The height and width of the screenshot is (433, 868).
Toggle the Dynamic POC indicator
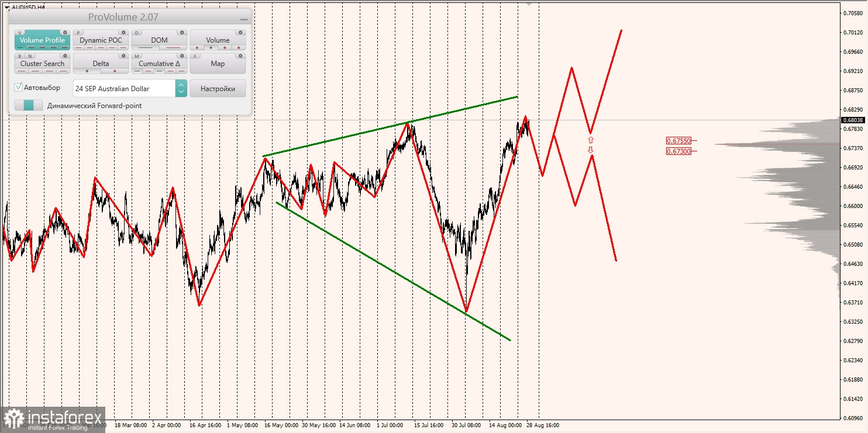click(x=101, y=40)
